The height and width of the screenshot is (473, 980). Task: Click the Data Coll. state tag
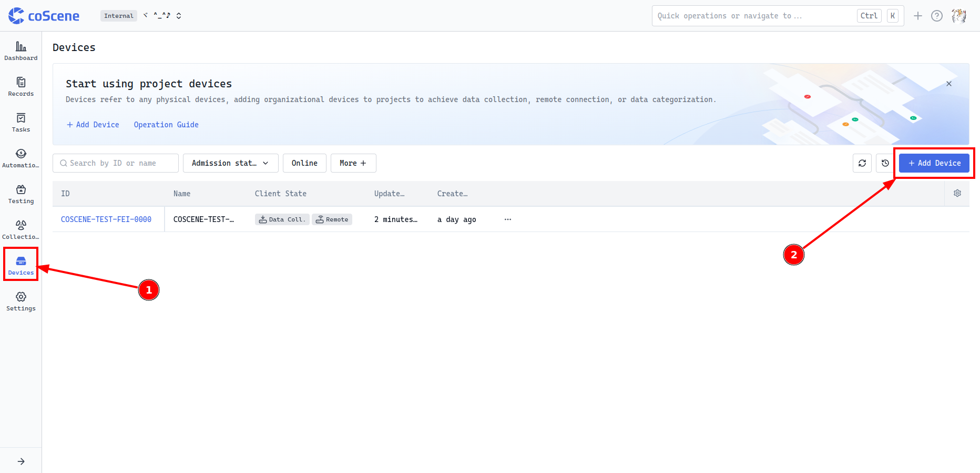point(282,219)
